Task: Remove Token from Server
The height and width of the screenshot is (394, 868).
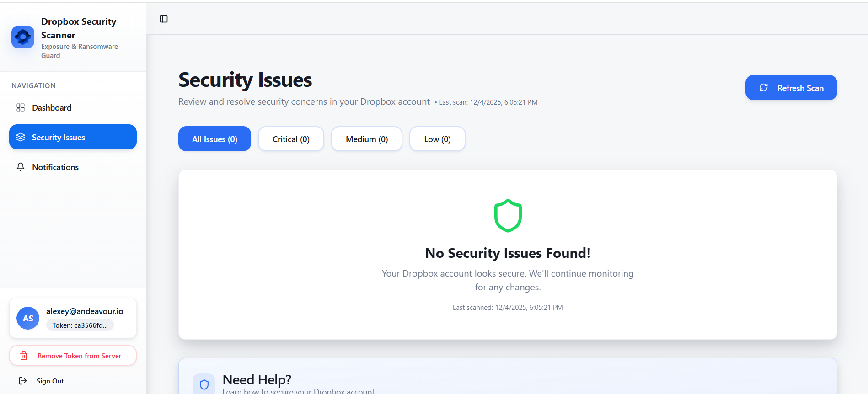Action: pos(73,356)
